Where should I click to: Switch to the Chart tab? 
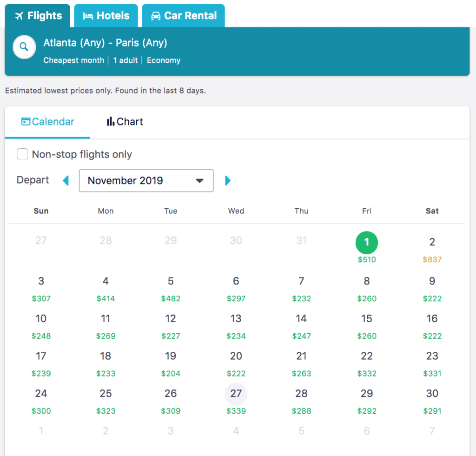click(x=124, y=121)
